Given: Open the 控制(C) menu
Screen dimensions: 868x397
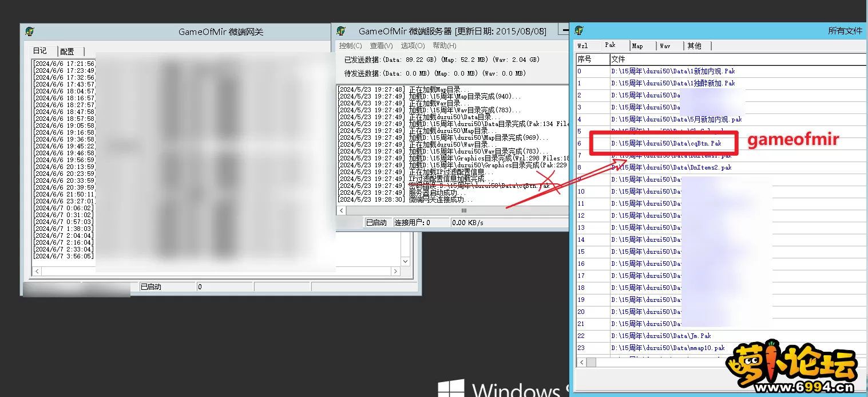Looking at the screenshot, I should (350, 45).
